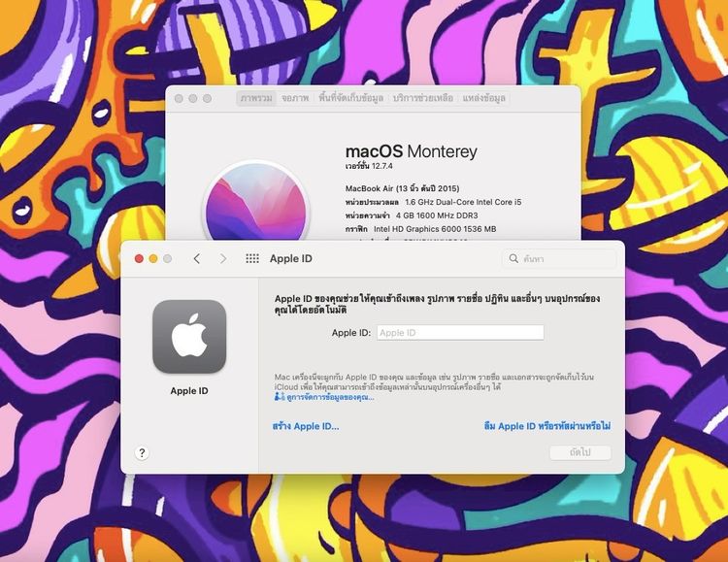Viewport: 728px width, 562px height.
Task: Switch to จอภาพ tab in About This Mac
Action: coord(295,98)
